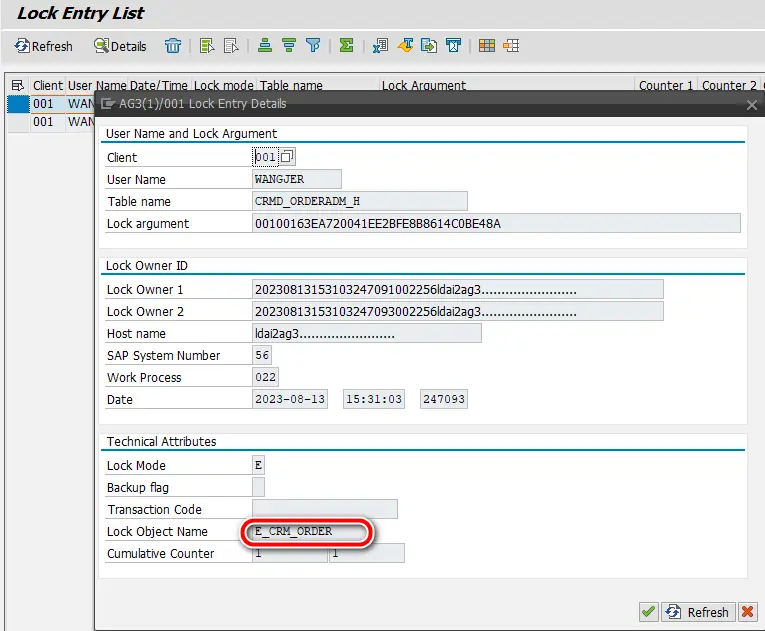Click the orange select layout icon

pos(511,45)
